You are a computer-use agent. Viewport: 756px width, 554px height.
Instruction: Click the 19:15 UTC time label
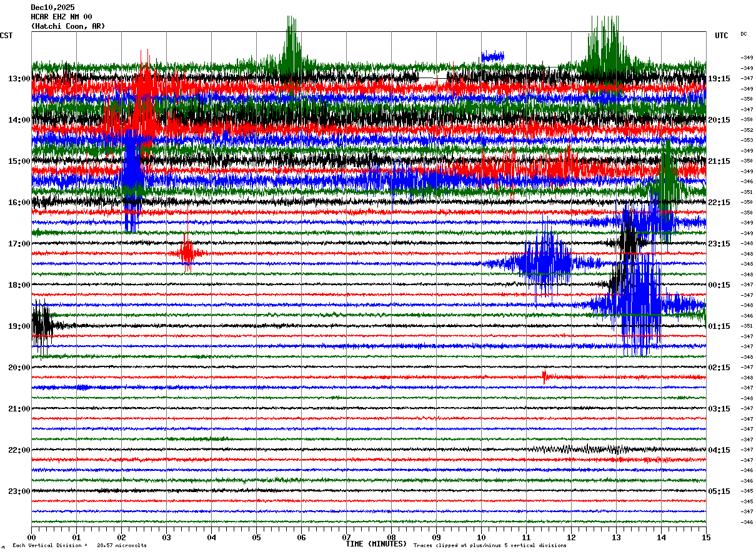719,79
